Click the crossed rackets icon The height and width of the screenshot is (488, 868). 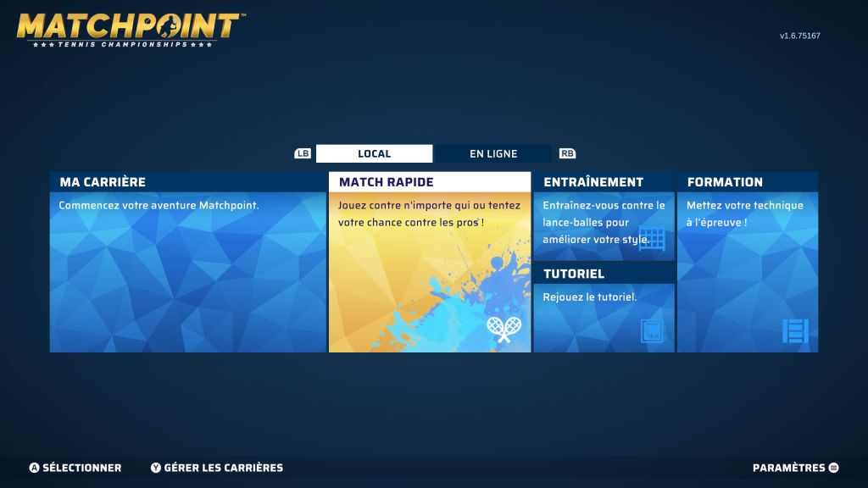504,330
